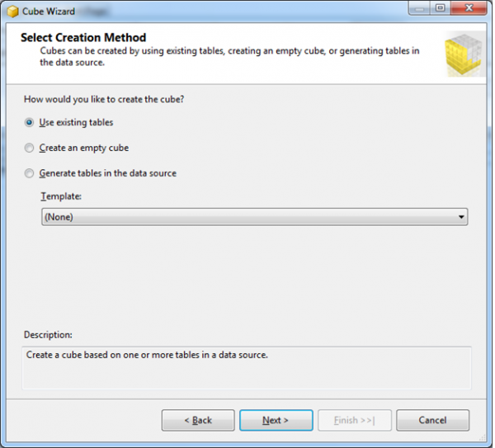Maximize the Cube Wizard window
The image size is (495, 448).
pos(440,9)
